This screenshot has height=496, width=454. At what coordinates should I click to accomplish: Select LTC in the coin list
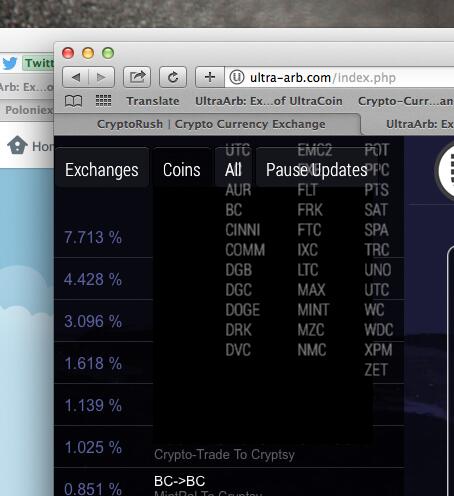pyautogui.click(x=308, y=270)
